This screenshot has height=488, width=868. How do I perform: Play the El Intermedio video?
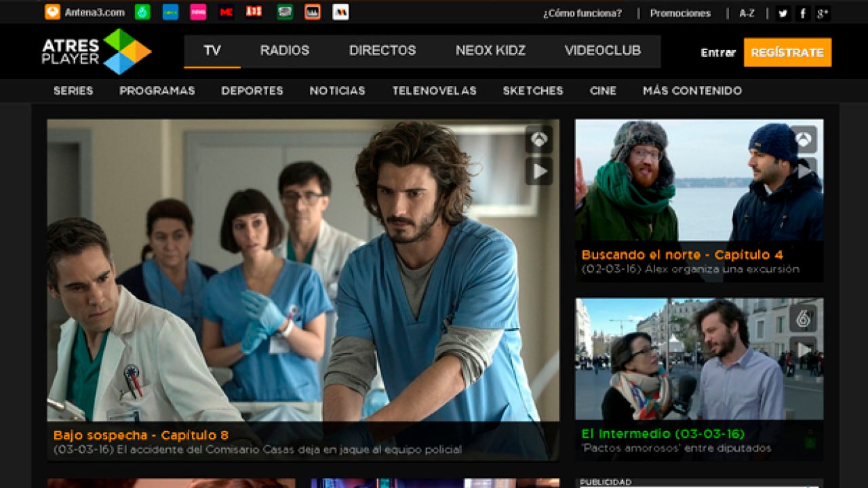point(803,349)
